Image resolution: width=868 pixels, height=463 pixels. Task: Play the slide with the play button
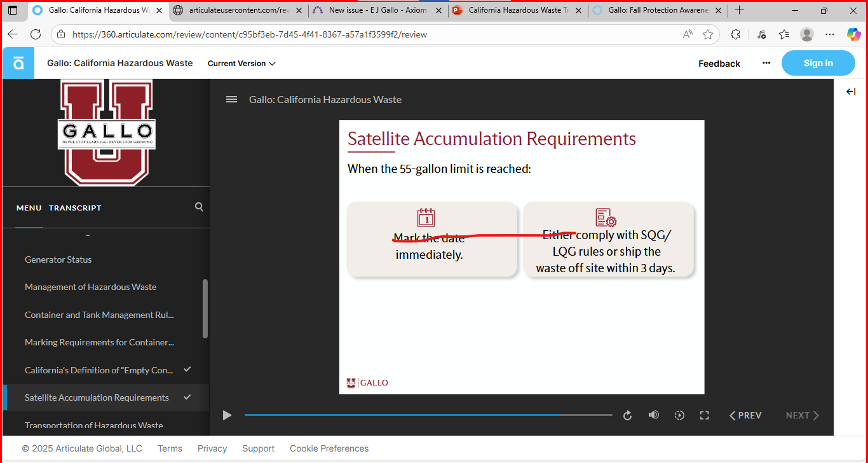click(x=227, y=415)
